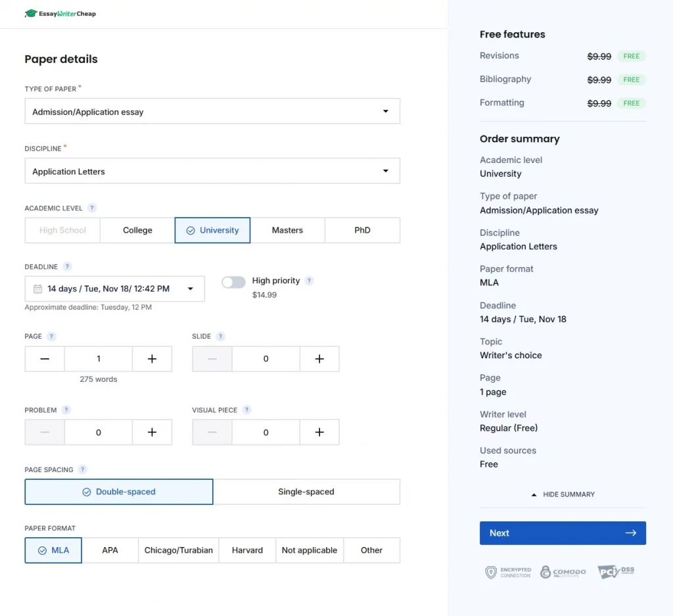Add a slide using plus icon
The image size is (673, 616).
(319, 359)
